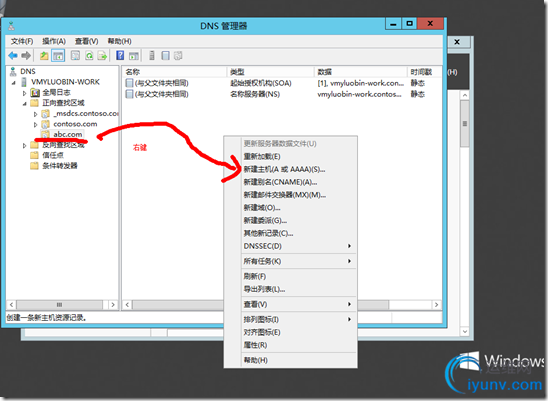Choose 其他新记录(C)... from context menu
Viewport: 548px width, 401px height.
click(x=268, y=233)
